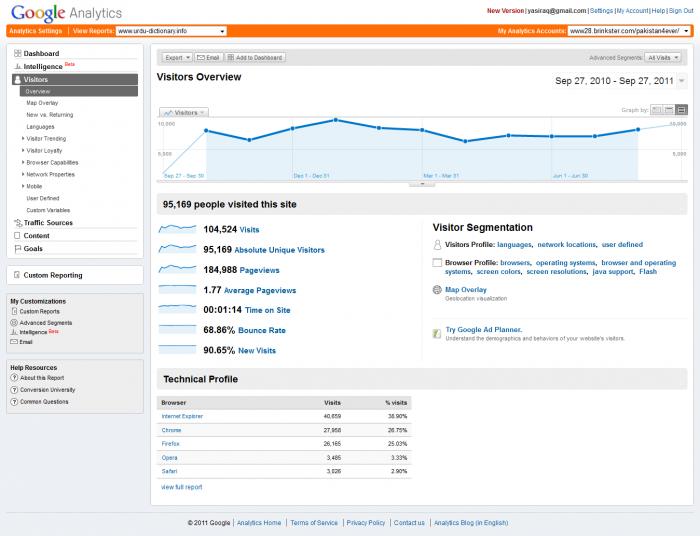Open the view full report link

pyautogui.click(x=181, y=487)
